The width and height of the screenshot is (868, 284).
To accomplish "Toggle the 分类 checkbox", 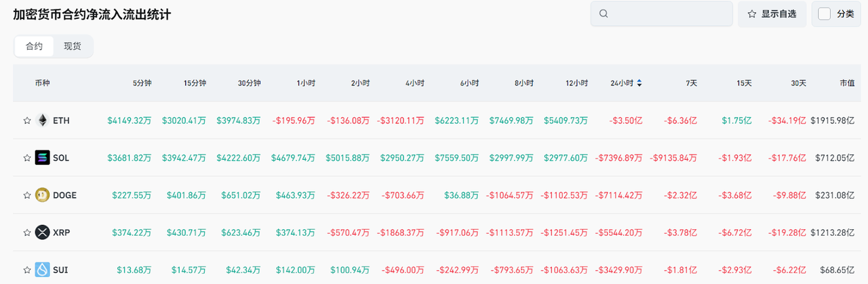I will point(825,14).
